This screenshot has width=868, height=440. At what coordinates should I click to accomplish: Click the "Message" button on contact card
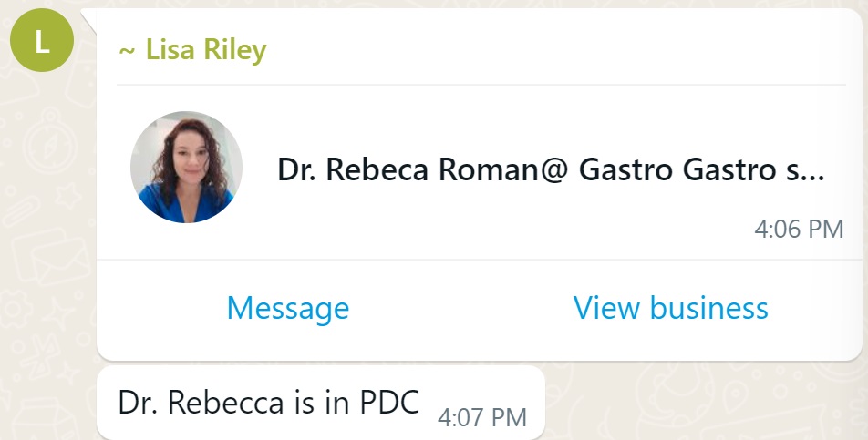click(x=287, y=308)
